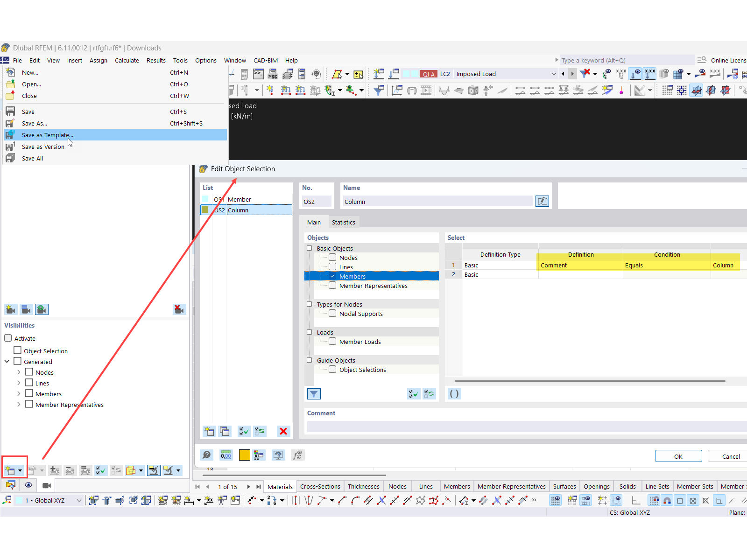The image size is (747, 560).
Task: Click the new object selection icon in List panel
Action: 209,431
